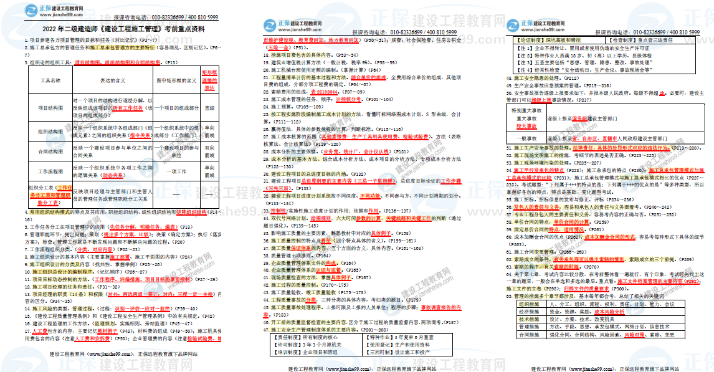This screenshot has height=372, width=714.
Task: Click the phone number in the third page header
Action: pos(666,32)
